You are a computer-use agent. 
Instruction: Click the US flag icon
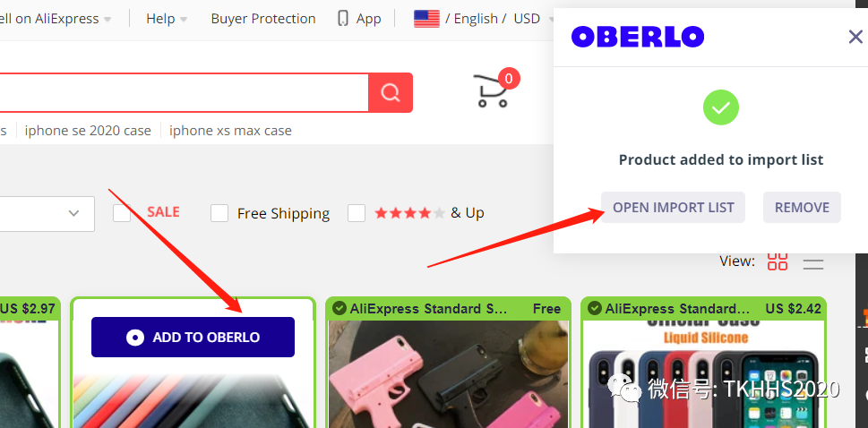pos(426,19)
